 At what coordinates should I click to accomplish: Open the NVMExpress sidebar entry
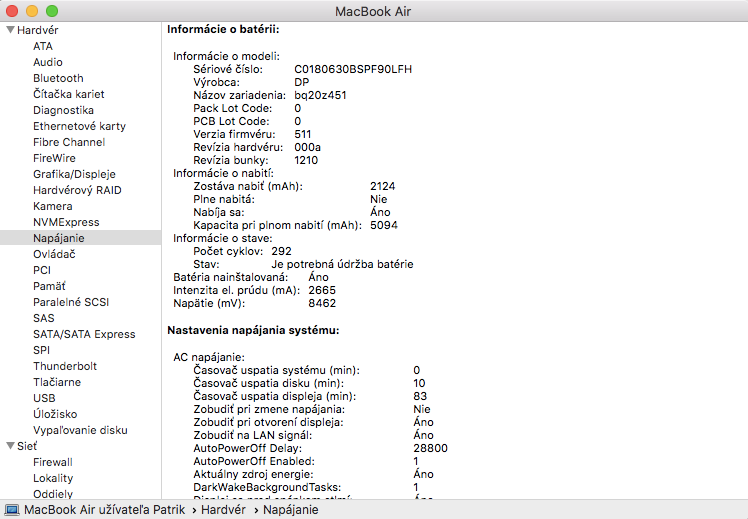click(x=66, y=222)
